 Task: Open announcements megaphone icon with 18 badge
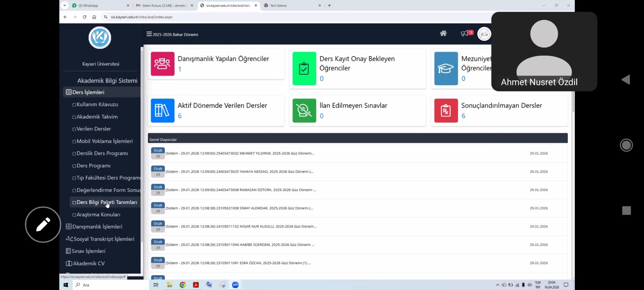tap(465, 33)
